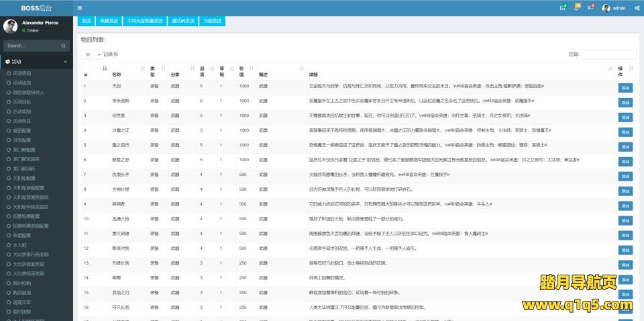Open the bell notifications icon
Image resolution: width=644 pixels, height=321 pixels.
576,8
